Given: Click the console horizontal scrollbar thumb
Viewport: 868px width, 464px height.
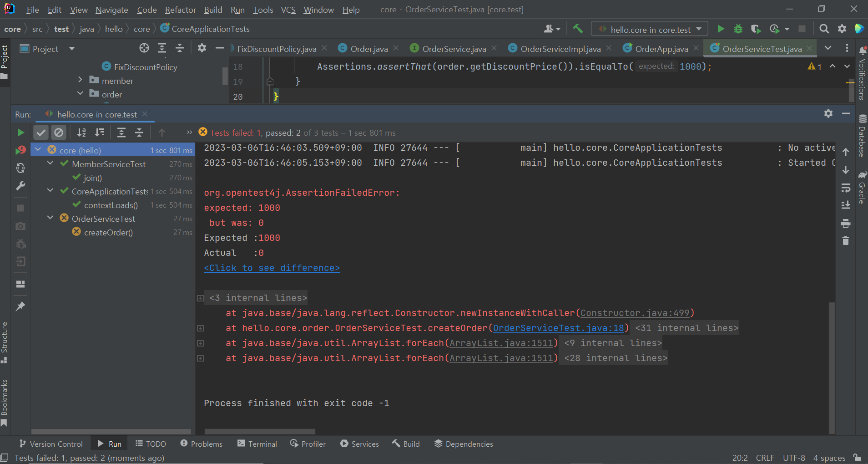Looking at the screenshot, I should pyautogui.click(x=260, y=431).
